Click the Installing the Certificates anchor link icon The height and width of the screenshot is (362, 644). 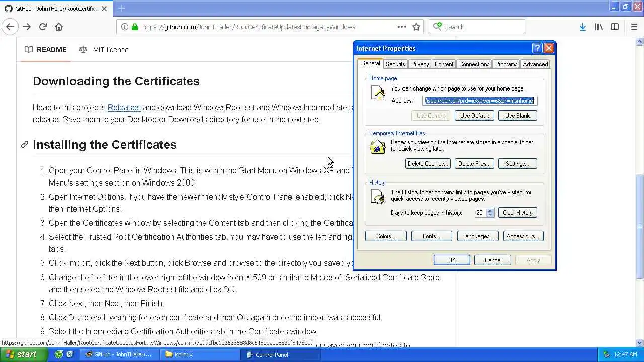pos(25,145)
